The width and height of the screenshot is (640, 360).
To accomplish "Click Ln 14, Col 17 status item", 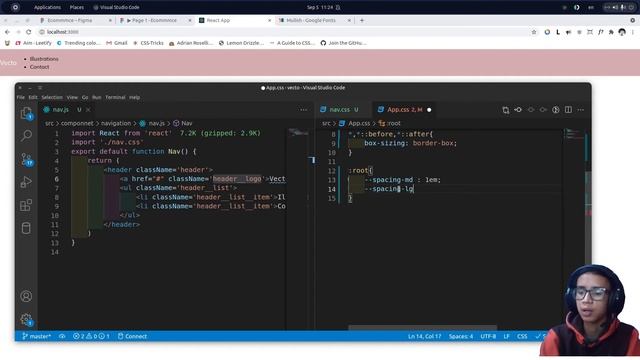I will click(424, 336).
